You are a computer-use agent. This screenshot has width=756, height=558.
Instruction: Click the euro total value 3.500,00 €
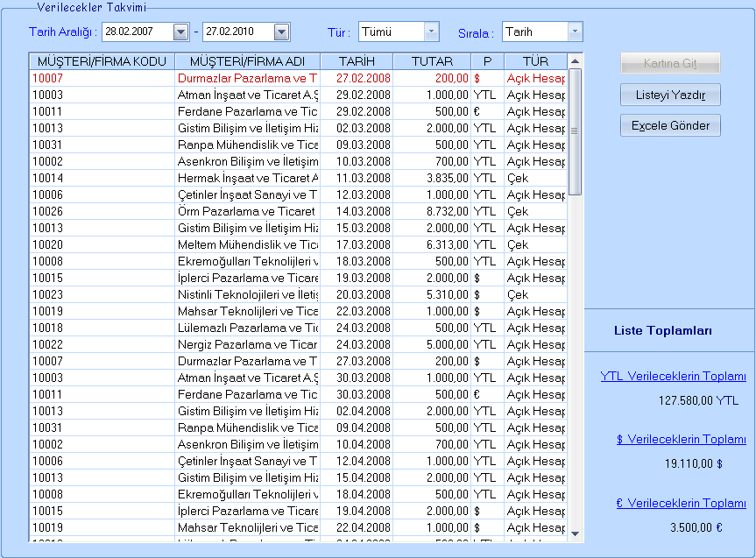coord(696,527)
